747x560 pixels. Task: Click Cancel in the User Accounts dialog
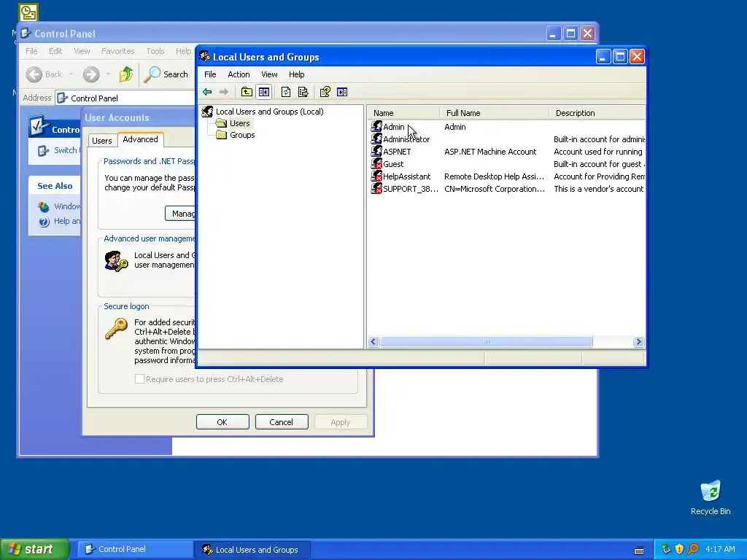point(282,422)
